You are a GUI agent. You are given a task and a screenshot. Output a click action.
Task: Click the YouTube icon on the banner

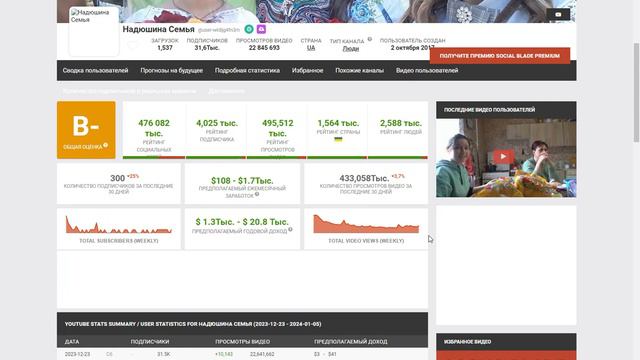(x=558, y=14)
